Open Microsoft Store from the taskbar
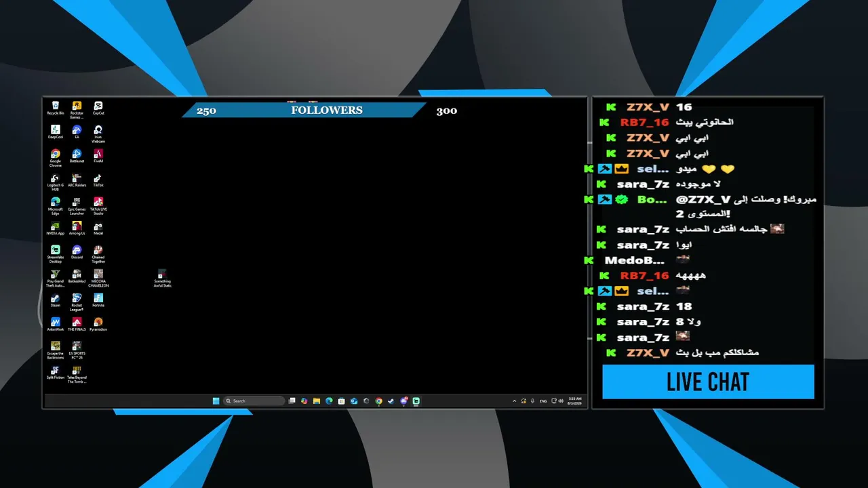This screenshot has width=868, height=488. pos(341,401)
